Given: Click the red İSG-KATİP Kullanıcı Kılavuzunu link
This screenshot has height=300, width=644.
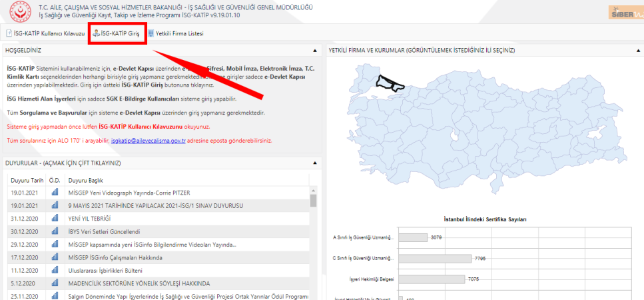Looking at the screenshot, I should tap(154, 126).
